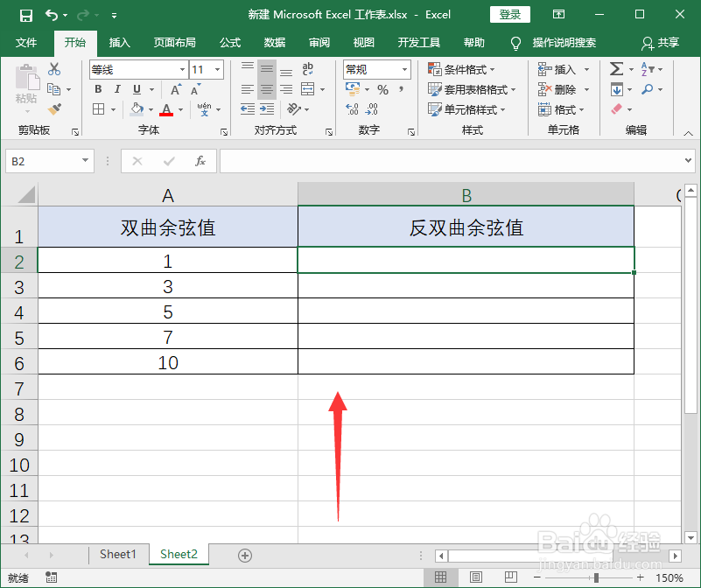Viewport: 701px width, 588px height.
Task: Toggle underline formatting
Action: pyautogui.click(x=137, y=88)
